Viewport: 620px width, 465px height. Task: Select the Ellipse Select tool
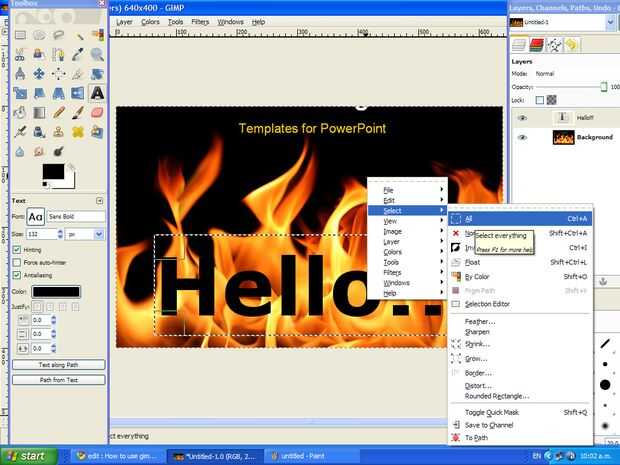[x=39, y=35]
